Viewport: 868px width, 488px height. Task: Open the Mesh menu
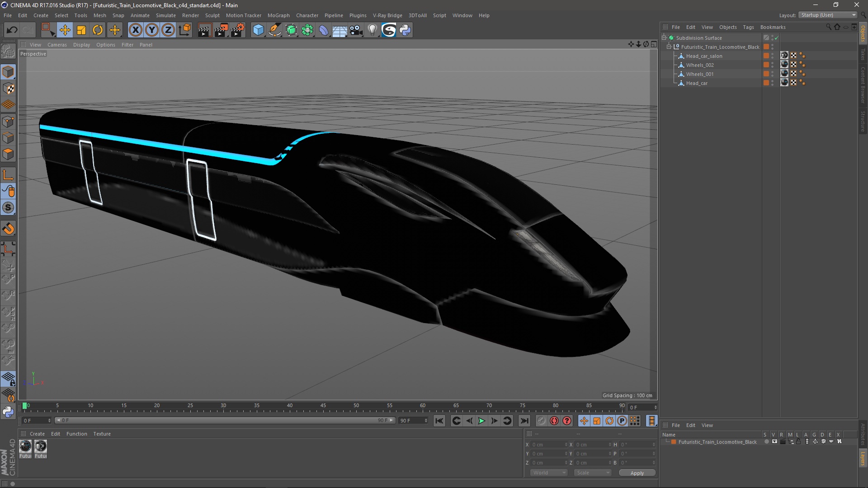(x=99, y=15)
